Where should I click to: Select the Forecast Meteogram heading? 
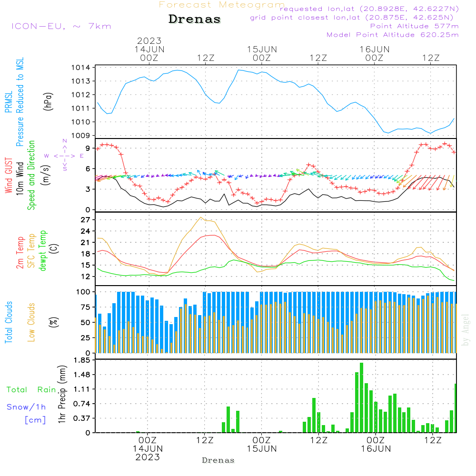(221, 5)
